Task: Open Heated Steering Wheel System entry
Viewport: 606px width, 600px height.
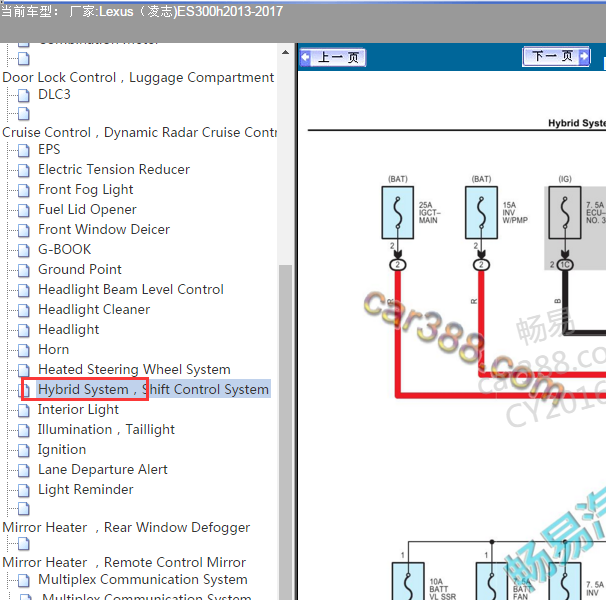Action: pyautogui.click(x=134, y=369)
